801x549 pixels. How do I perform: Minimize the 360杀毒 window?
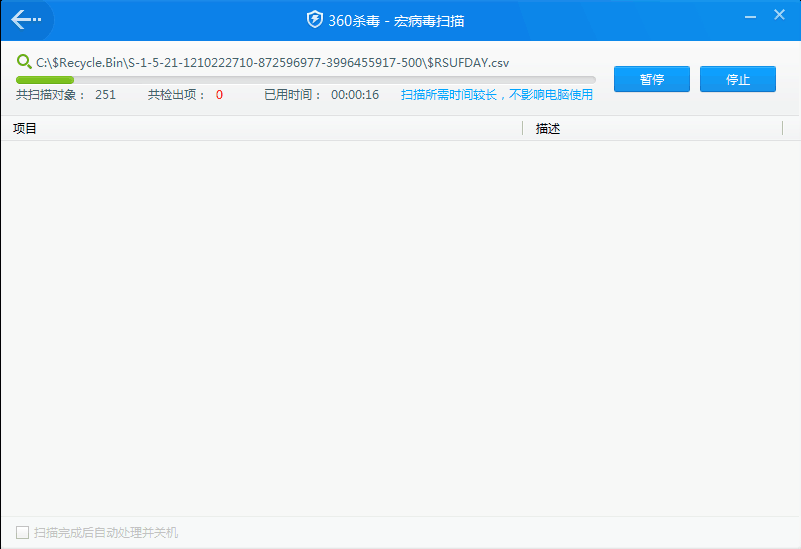(750, 16)
